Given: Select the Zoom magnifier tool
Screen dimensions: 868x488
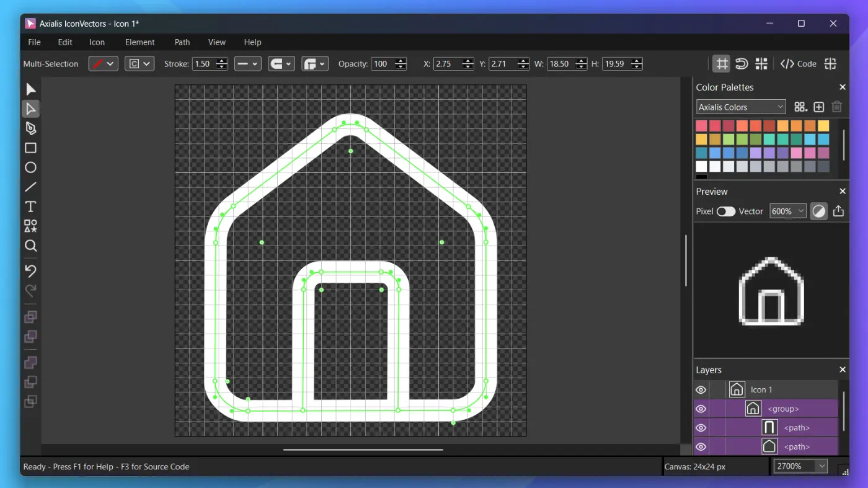Looking at the screenshot, I should (30, 246).
